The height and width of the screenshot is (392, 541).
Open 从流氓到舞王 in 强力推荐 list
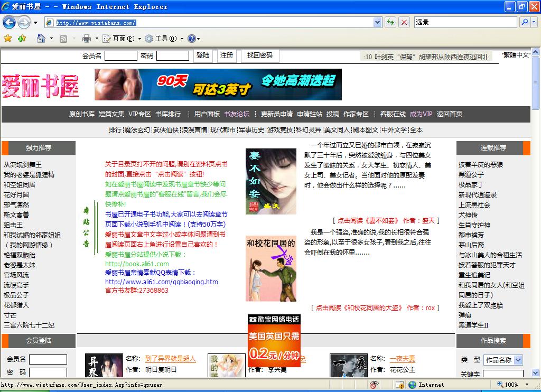23,165
